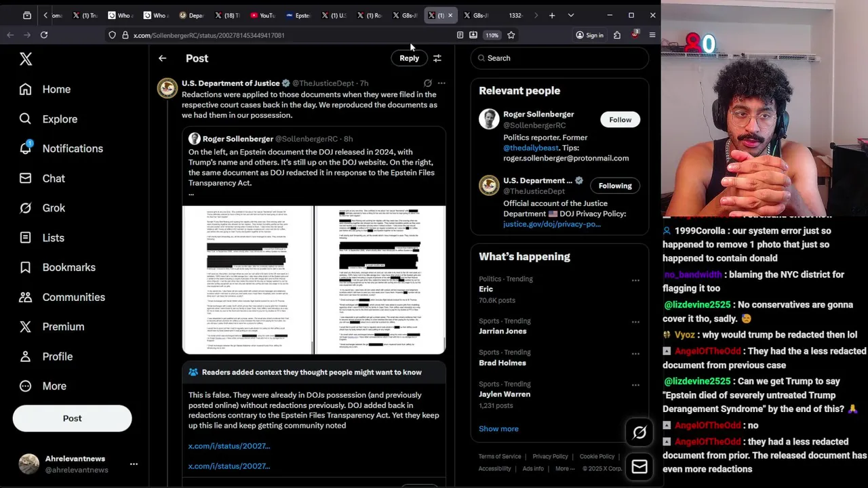
Task: Open the Privacy Policy footer link
Action: 550,457
